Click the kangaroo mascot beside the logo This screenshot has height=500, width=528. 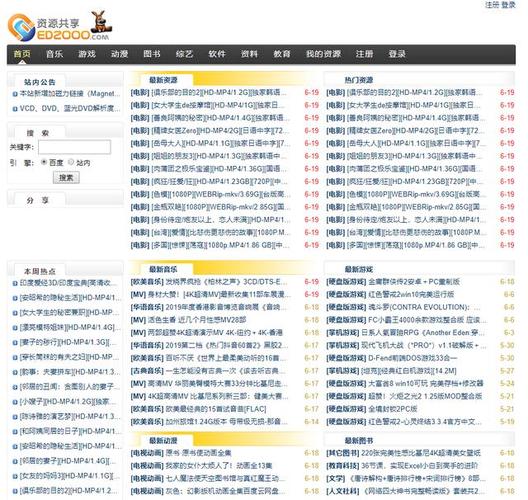pos(101,23)
